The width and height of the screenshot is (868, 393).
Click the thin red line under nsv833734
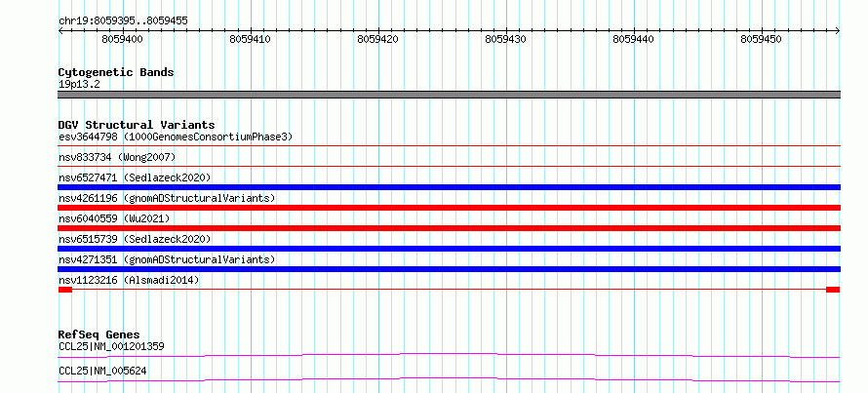449,166
